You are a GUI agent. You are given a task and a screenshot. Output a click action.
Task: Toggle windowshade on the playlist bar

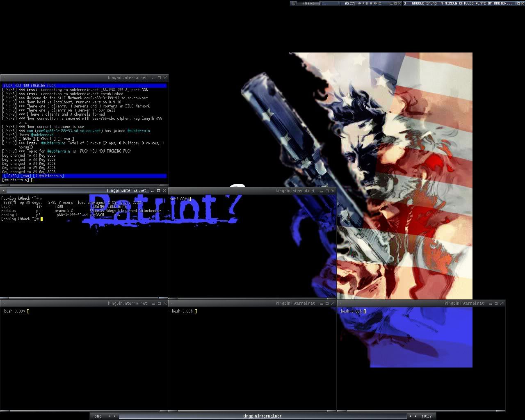518,3
